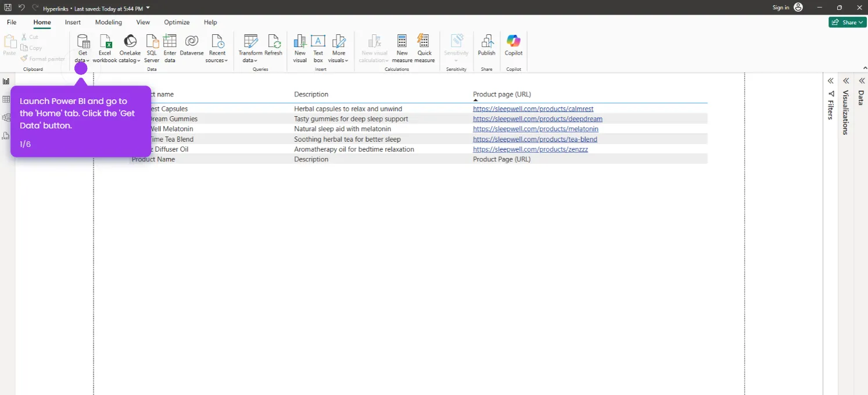Click the Share button

[x=848, y=22]
